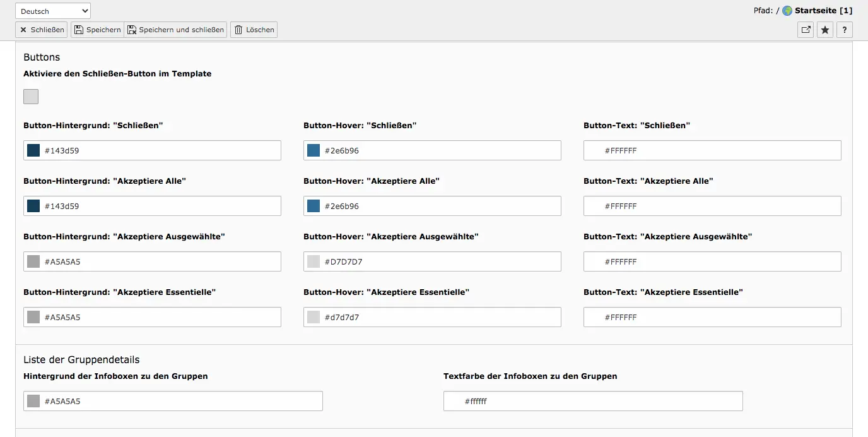Click the Speichern disk button
This screenshot has width=868, height=437.
(x=97, y=30)
